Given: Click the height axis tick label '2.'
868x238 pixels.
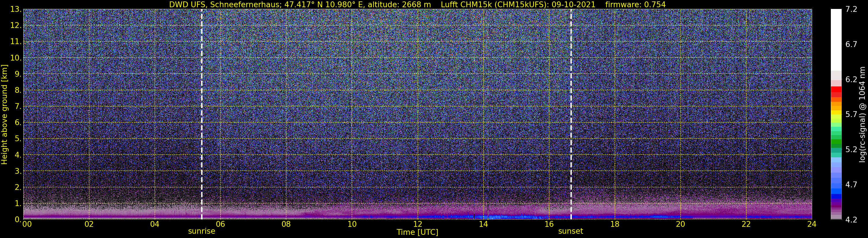Looking at the screenshot, I should (x=18, y=188).
